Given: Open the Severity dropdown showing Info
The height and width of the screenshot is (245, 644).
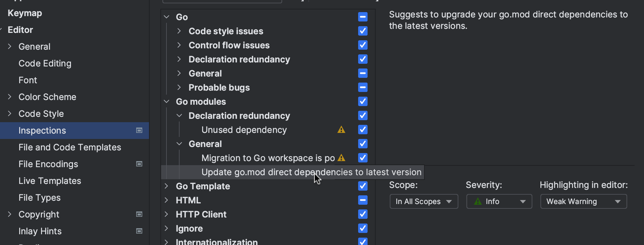Looking at the screenshot, I should [499, 202].
